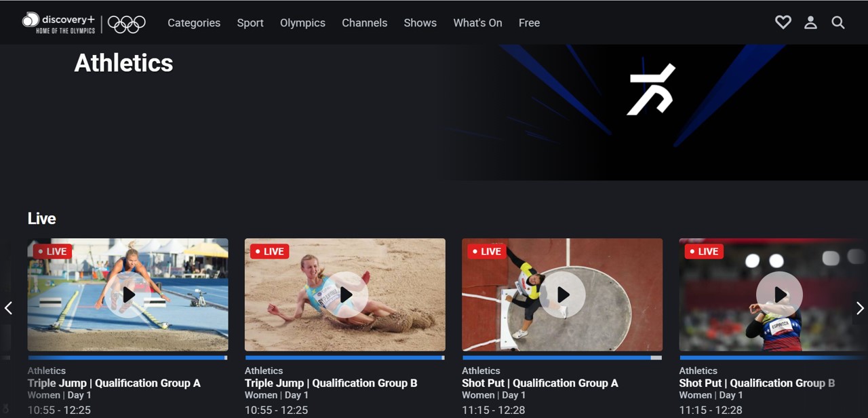Click progress bar under Triple Jump Group B

344,358
